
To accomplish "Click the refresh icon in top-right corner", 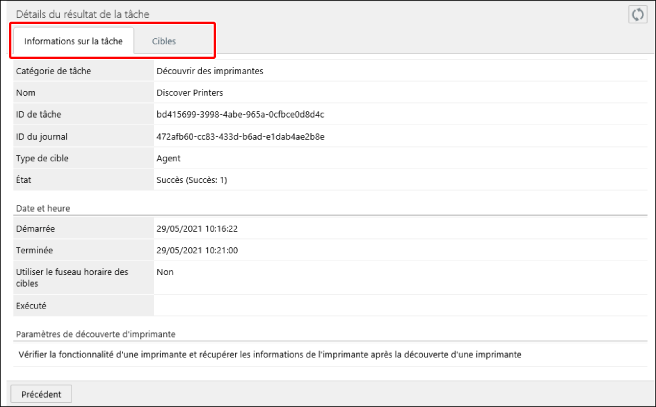I will click(x=637, y=14).
